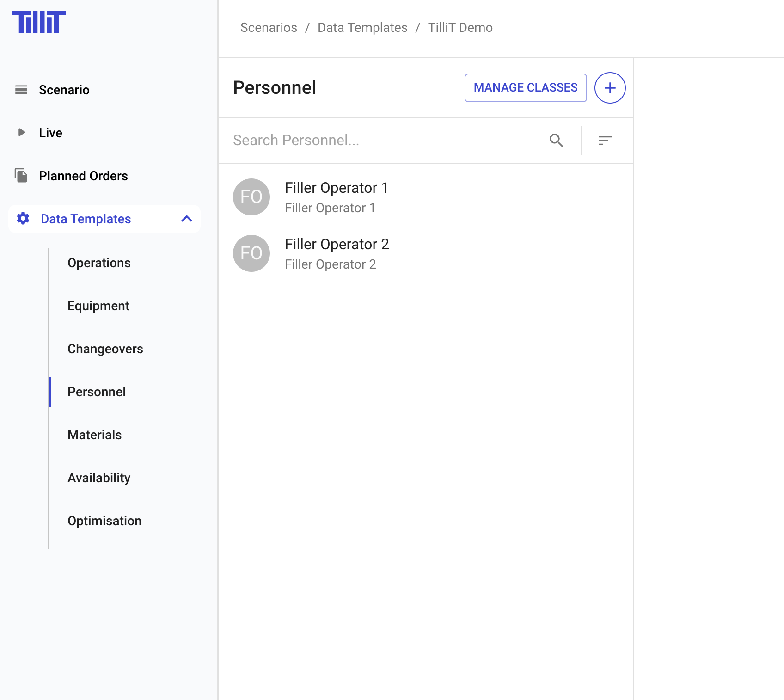Open the Optimisation page
784x700 pixels.
click(104, 521)
